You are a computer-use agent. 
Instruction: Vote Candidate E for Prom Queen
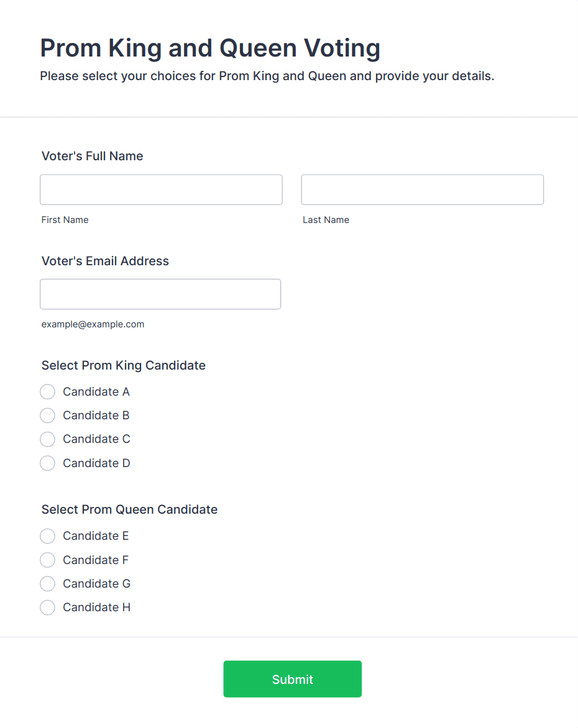tap(48, 536)
